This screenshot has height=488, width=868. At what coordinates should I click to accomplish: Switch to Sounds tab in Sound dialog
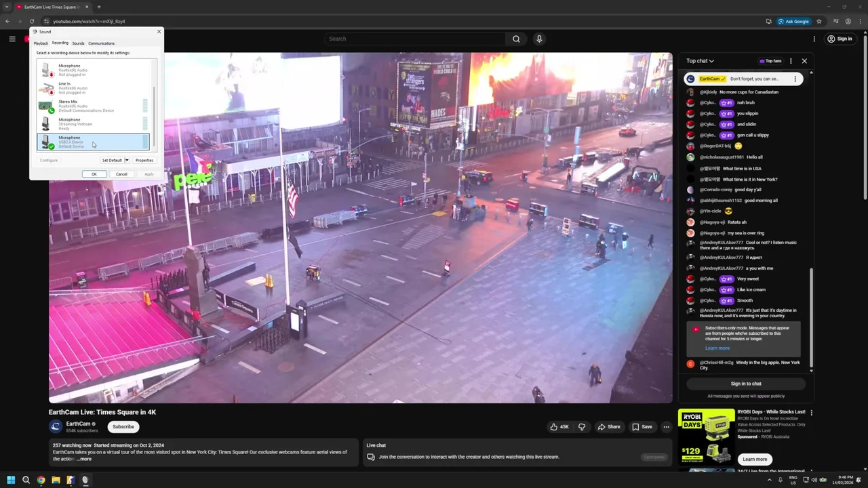pos(78,43)
